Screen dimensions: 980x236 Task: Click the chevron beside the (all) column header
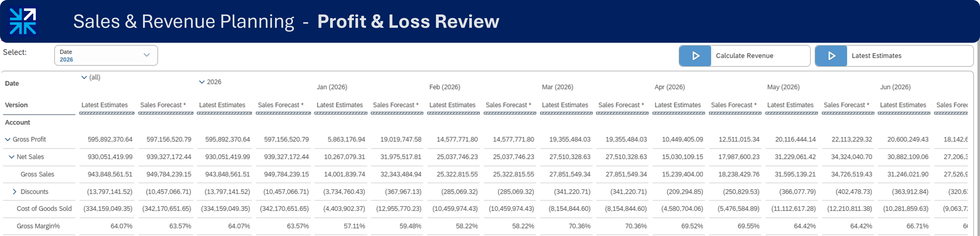84,77
